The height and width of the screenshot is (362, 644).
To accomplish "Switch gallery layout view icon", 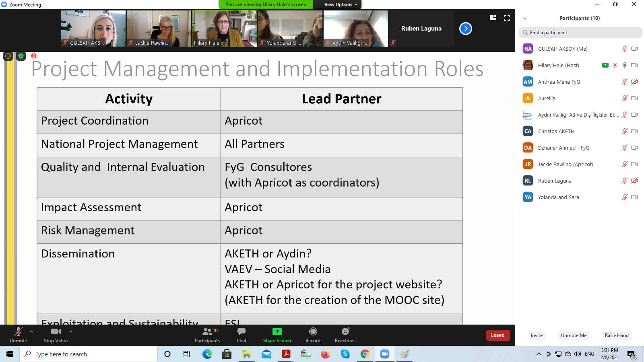I will point(493,18).
